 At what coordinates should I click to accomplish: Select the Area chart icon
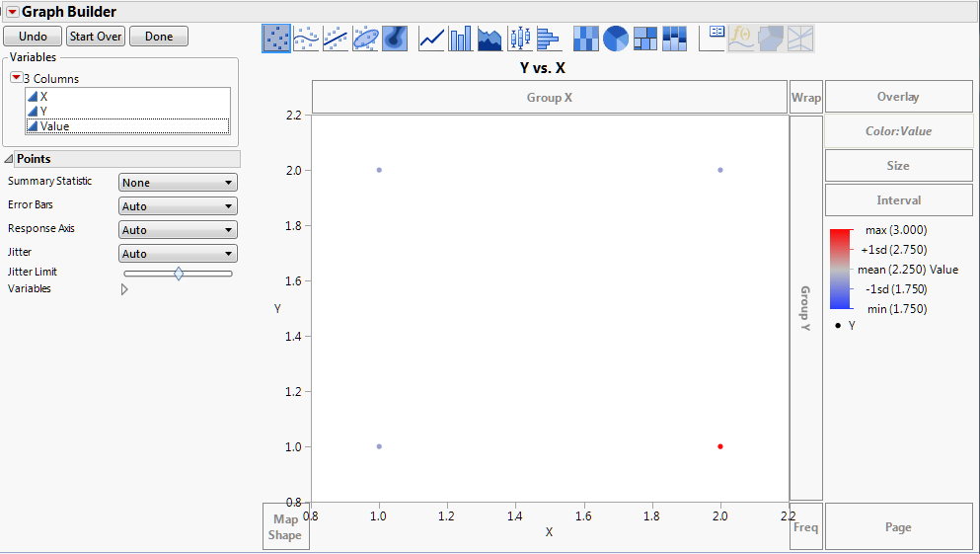coord(490,39)
